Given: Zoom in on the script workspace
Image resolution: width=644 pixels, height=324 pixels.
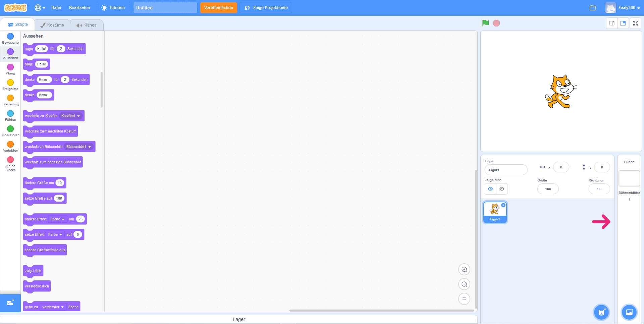Looking at the screenshot, I should coord(464,269).
